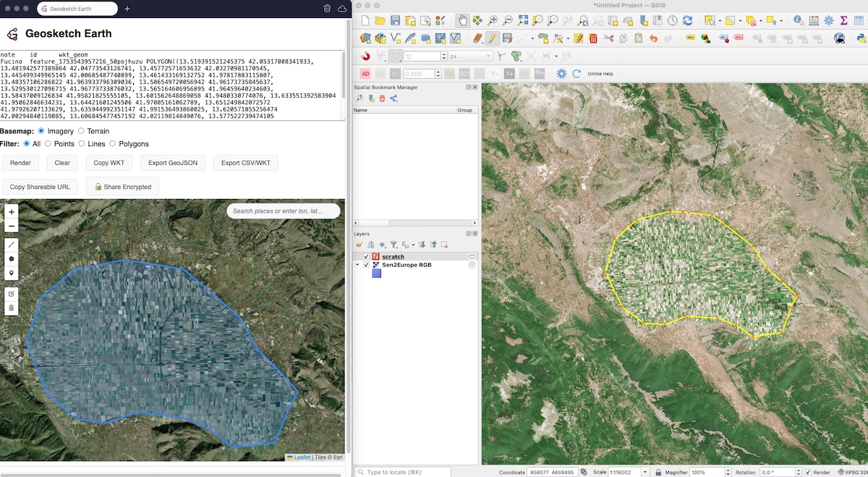Click the Export GeoJSON button

pyautogui.click(x=173, y=163)
